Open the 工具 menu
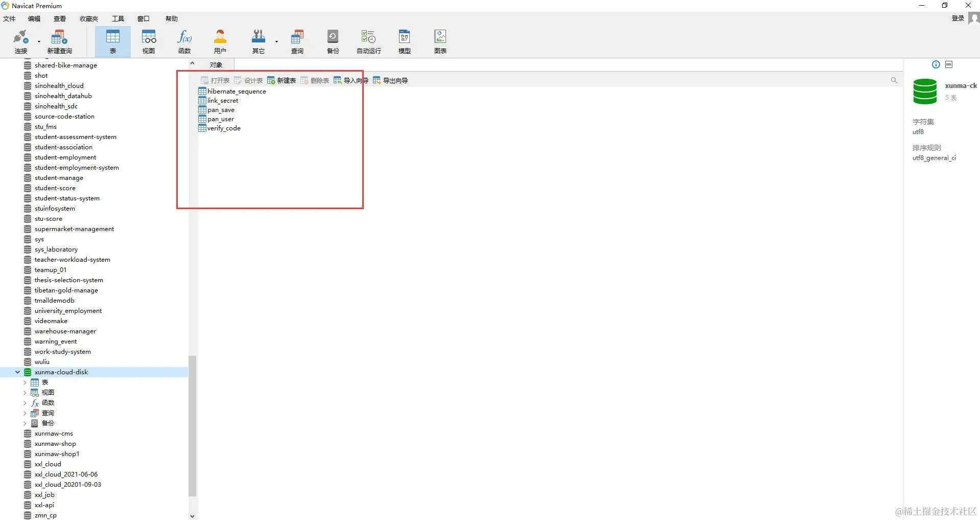 click(118, 19)
